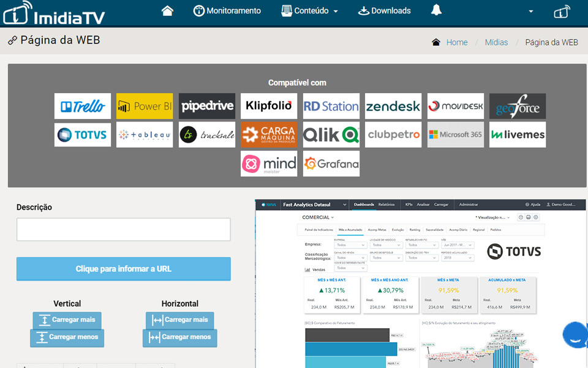Click the Tableau logo tile
The height and width of the screenshot is (368, 588).
pos(145,134)
